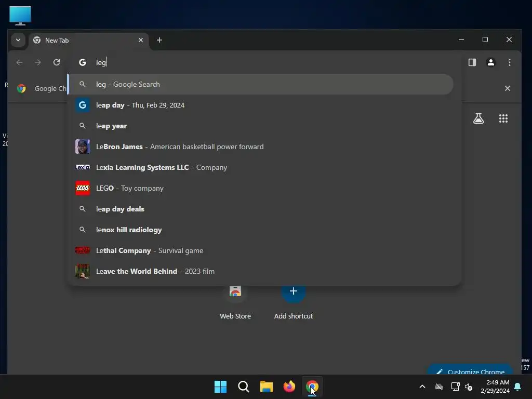
Task: Open the Google apps grid icon
Action: (503, 118)
